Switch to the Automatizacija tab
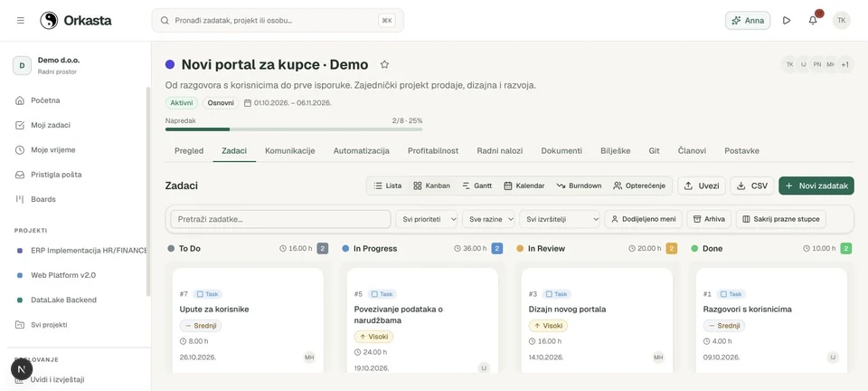868x391 pixels. [x=361, y=150]
